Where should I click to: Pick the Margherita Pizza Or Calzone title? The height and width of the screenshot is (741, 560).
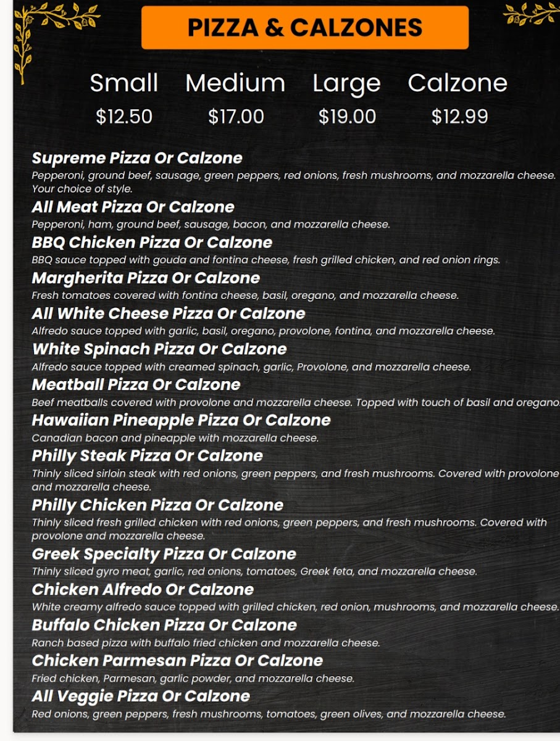coord(146,278)
